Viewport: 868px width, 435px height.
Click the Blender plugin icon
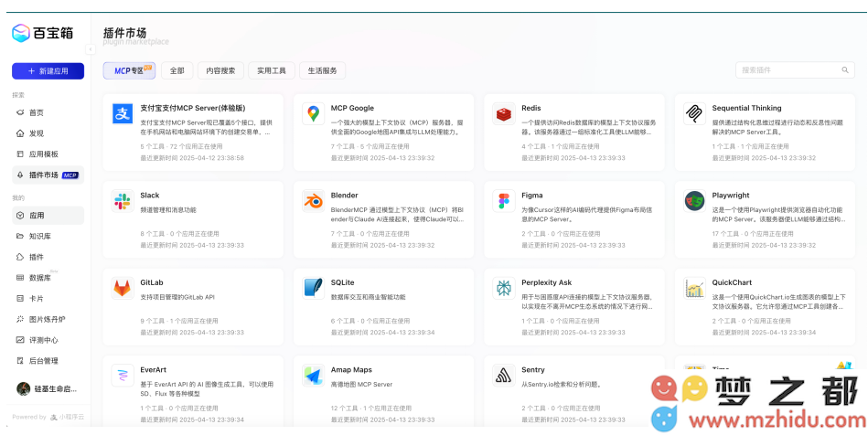click(314, 201)
